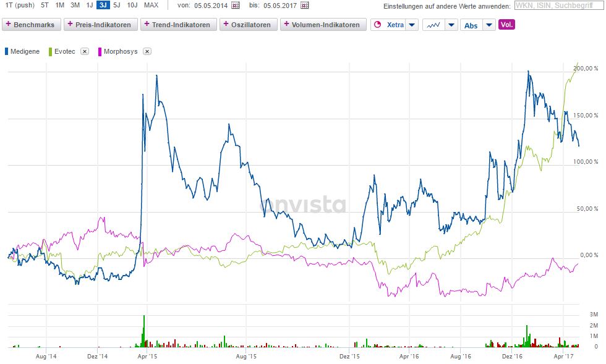Expand the Xetra exchange dropdown arrow

(x=412, y=25)
